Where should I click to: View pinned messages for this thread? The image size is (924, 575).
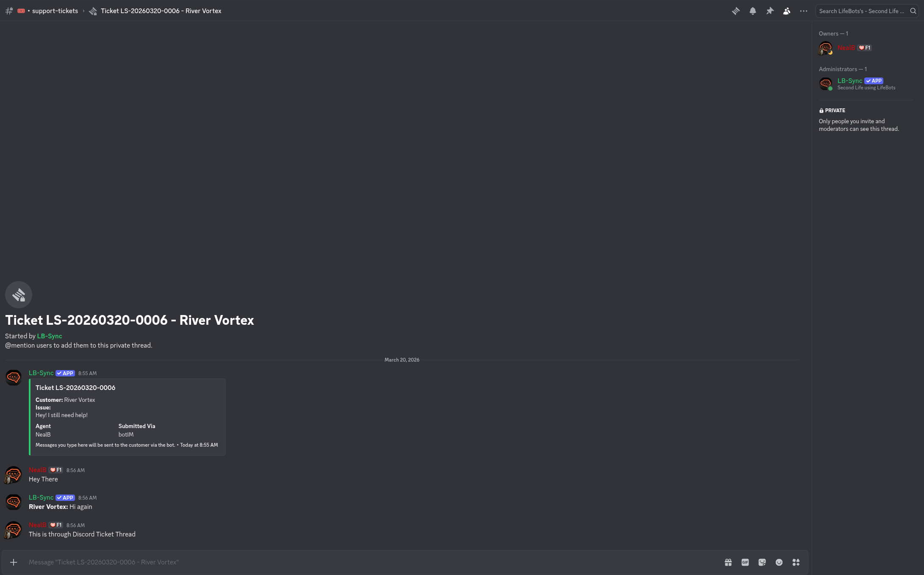[x=770, y=11]
